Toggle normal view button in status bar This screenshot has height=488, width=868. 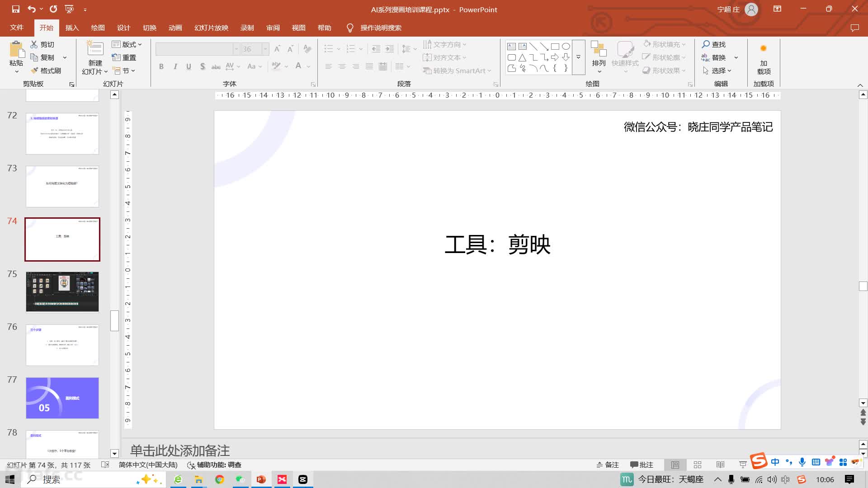[675, 465]
